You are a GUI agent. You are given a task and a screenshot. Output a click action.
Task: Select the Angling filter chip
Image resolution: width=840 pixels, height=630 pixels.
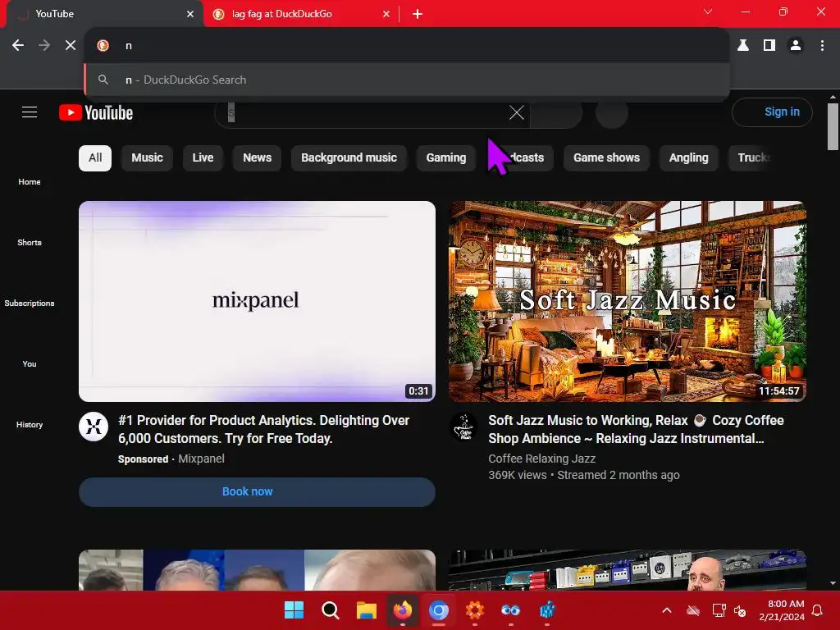[688, 158]
